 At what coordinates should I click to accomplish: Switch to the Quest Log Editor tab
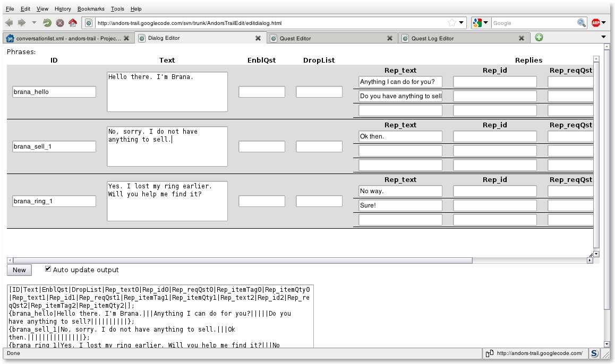coord(459,38)
